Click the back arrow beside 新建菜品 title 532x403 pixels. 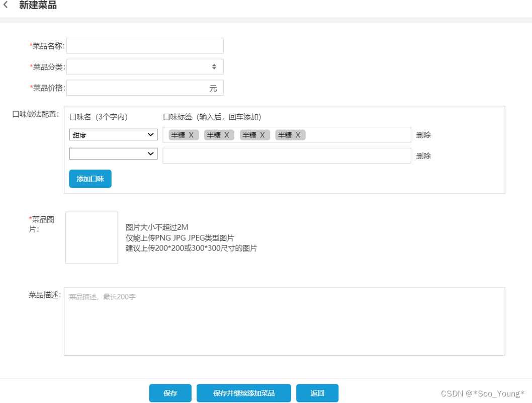click(x=7, y=5)
